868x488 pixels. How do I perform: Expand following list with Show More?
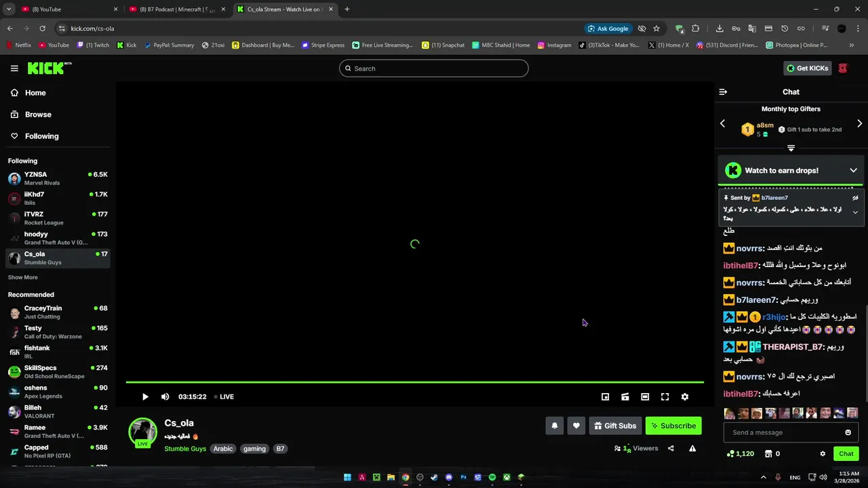tap(22, 277)
